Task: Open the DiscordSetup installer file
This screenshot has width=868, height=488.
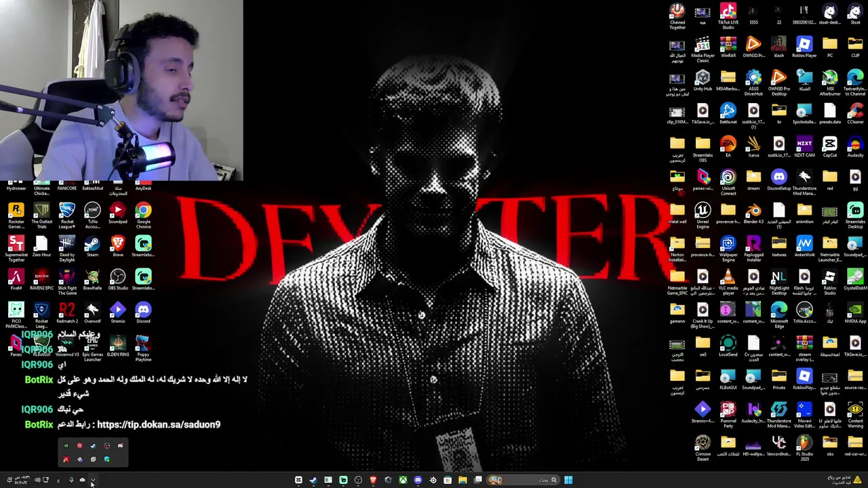Action: click(x=779, y=181)
